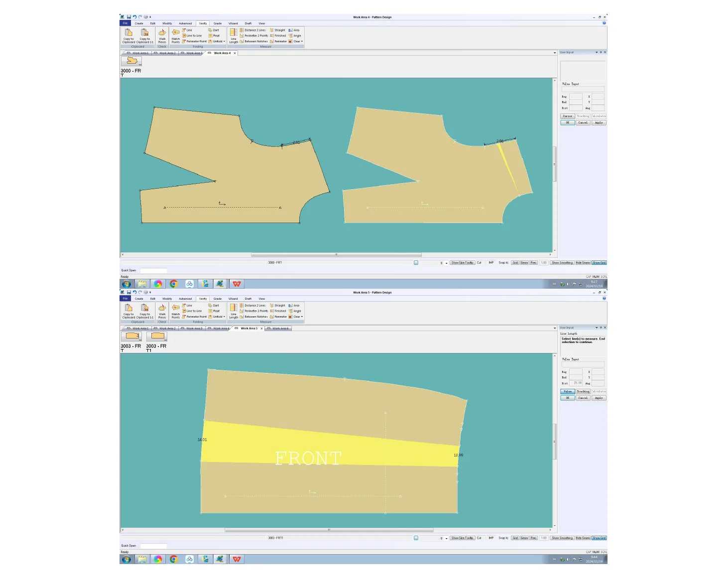The image size is (728, 578).
Task: Click Value Input field in lower panel
Action: [x=583, y=364]
